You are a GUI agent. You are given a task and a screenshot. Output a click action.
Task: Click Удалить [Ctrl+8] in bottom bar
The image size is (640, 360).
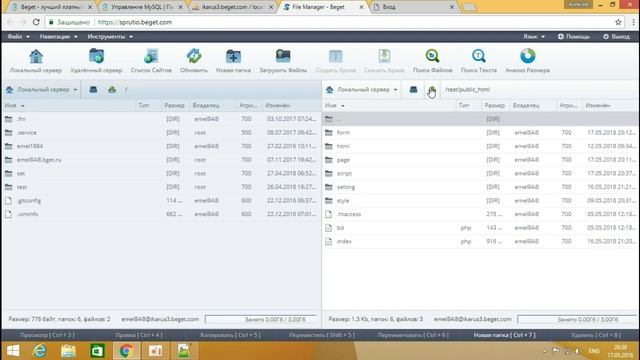point(596,335)
